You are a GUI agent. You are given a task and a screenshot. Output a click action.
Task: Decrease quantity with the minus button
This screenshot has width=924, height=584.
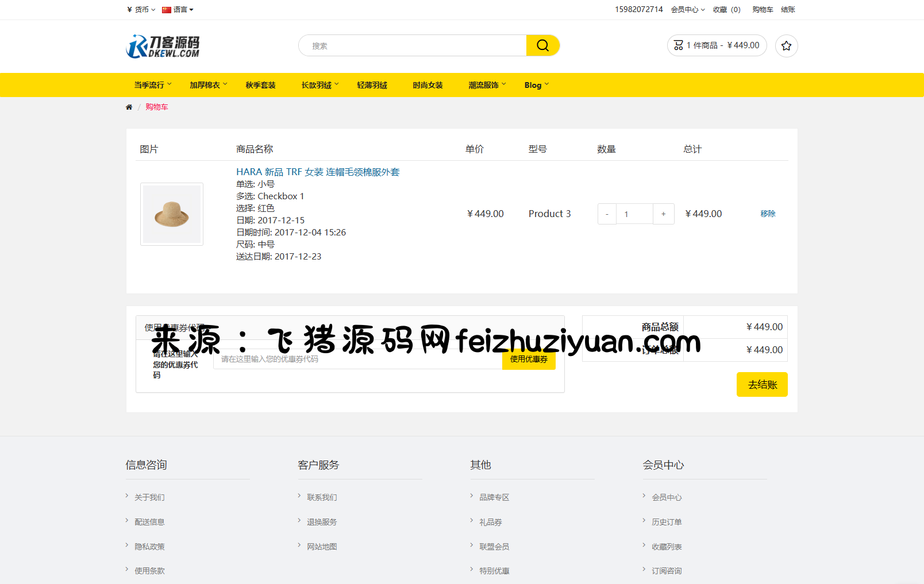(x=607, y=214)
